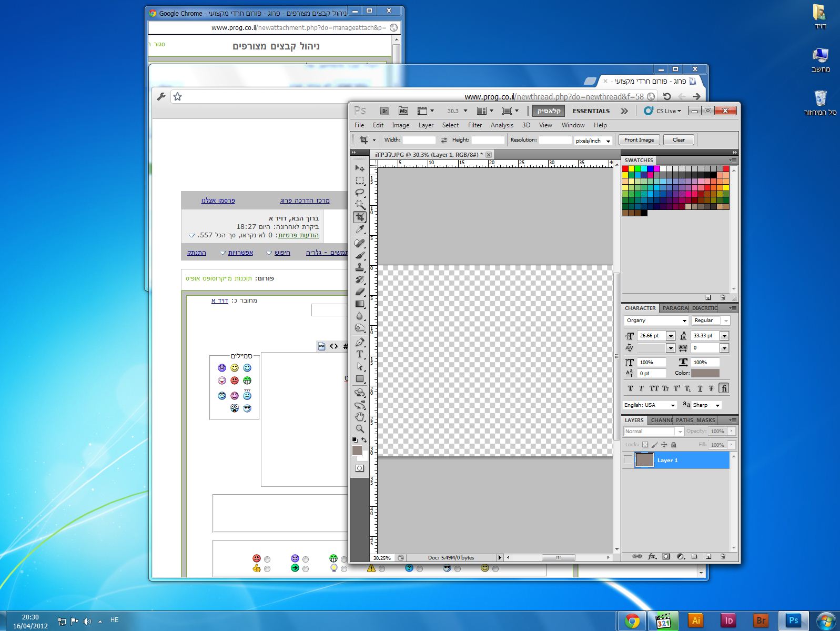Open the Sharp anti-aliasing dropdown

point(706,405)
